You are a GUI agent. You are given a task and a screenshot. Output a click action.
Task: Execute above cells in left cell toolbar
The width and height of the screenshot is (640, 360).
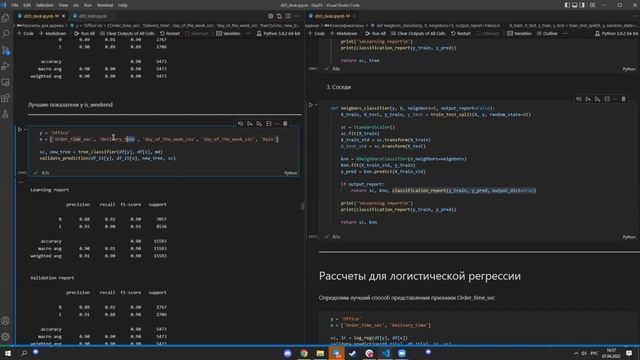click(x=249, y=124)
